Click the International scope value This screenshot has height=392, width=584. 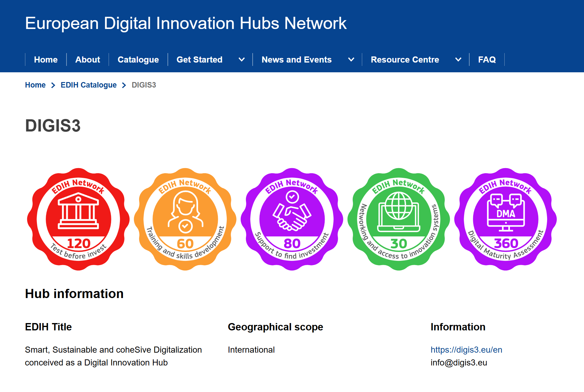point(251,350)
